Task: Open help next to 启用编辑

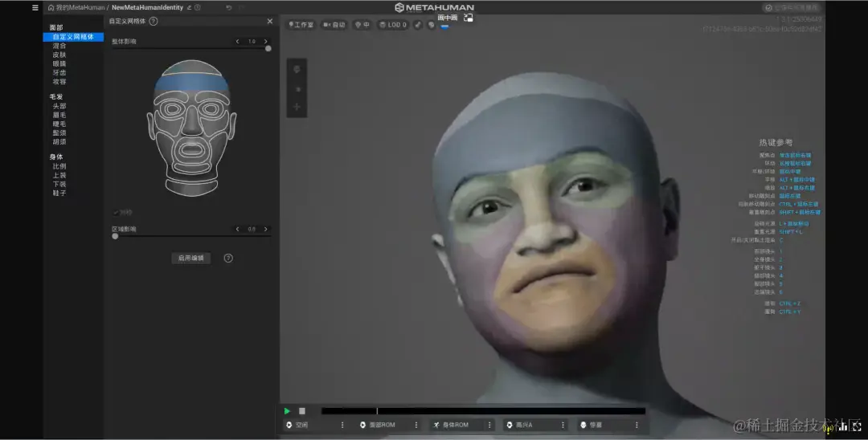Action: click(x=228, y=259)
